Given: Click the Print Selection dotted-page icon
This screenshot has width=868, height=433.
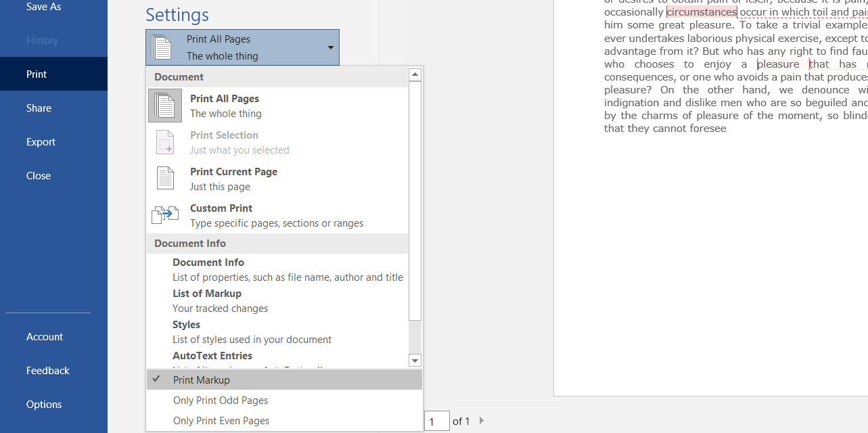Looking at the screenshot, I should coord(165,143).
